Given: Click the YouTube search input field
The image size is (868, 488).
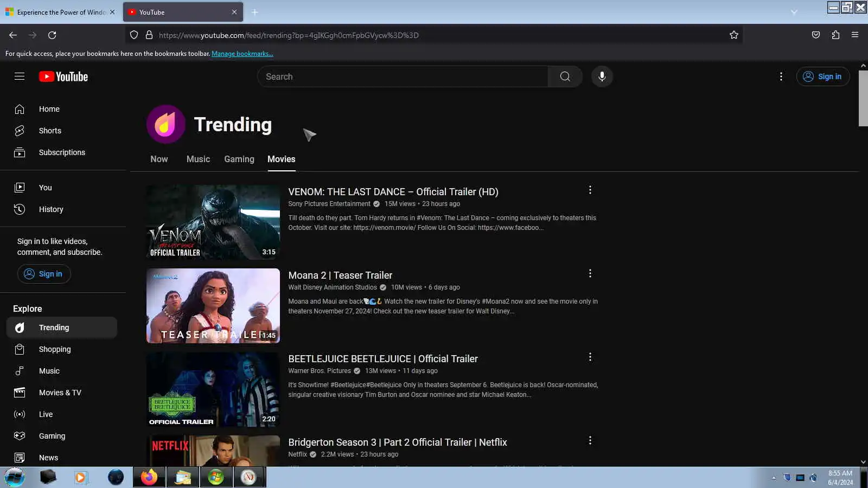Looking at the screenshot, I should pos(403,76).
